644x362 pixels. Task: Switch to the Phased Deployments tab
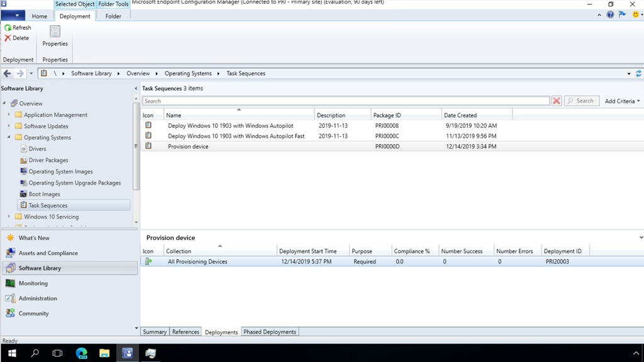click(270, 332)
